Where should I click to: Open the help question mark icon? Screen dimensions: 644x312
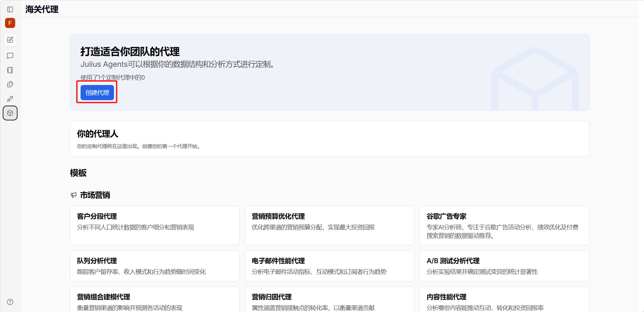point(10,302)
